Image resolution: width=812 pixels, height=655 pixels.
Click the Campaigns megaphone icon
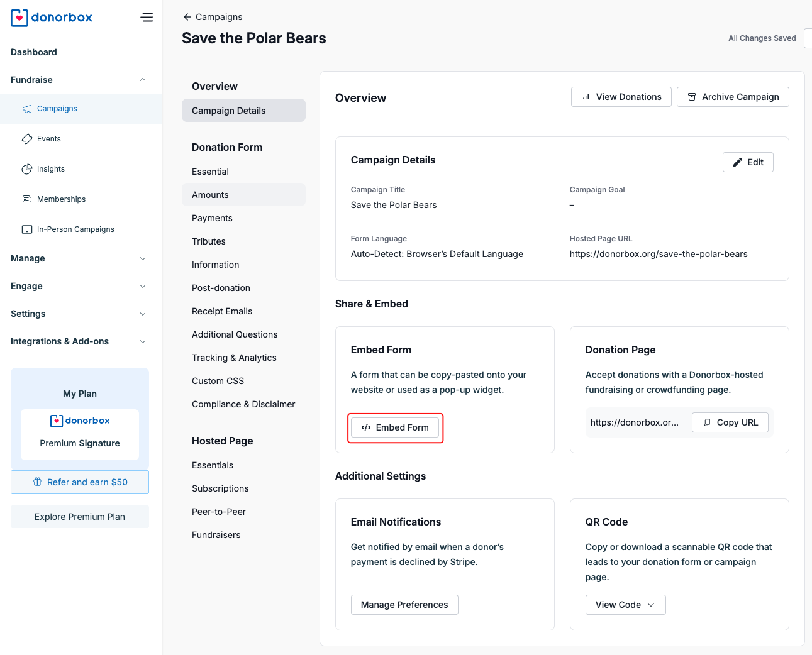(27, 109)
